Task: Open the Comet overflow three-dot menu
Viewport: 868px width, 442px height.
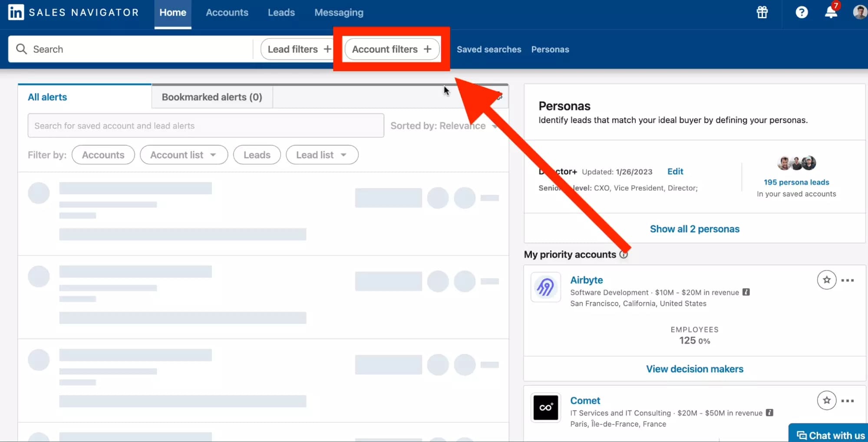Action: (x=847, y=400)
